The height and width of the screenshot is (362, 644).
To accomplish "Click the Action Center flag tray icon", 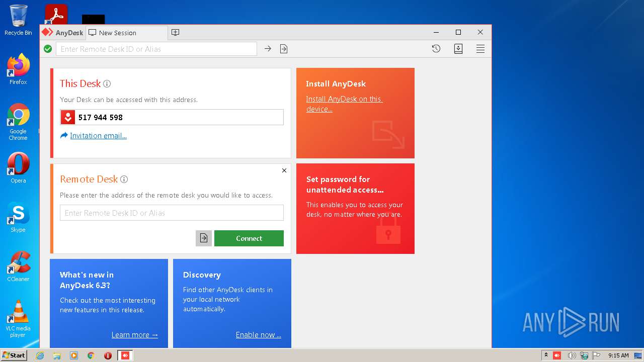I will pyautogui.click(x=596, y=355).
